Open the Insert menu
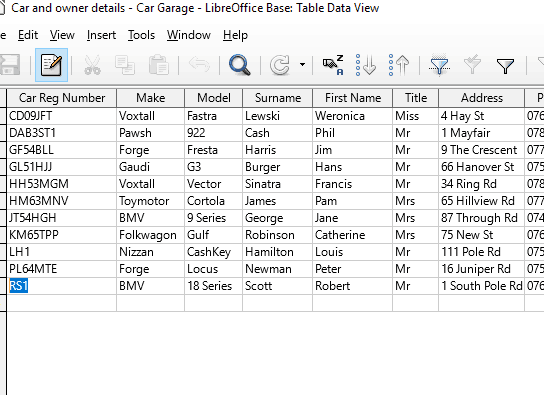Screen dimensions: 544x395 [x=101, y=35]
